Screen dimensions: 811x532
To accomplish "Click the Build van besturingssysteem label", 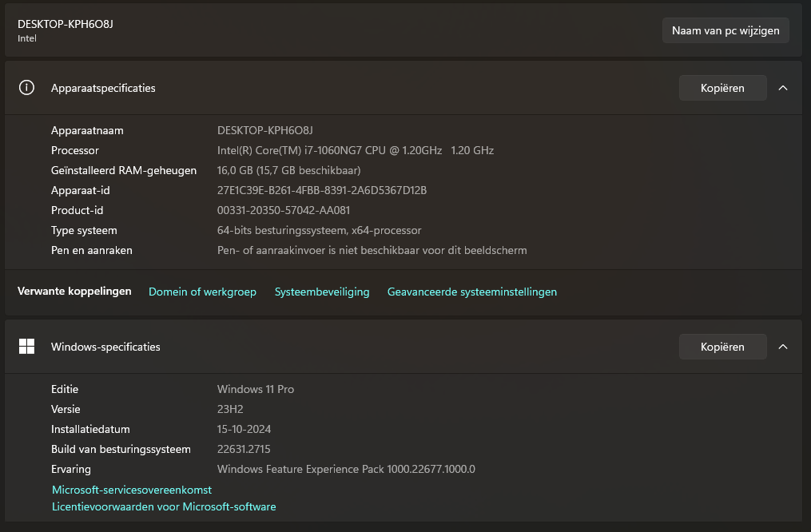I will [x=121, y=449].
